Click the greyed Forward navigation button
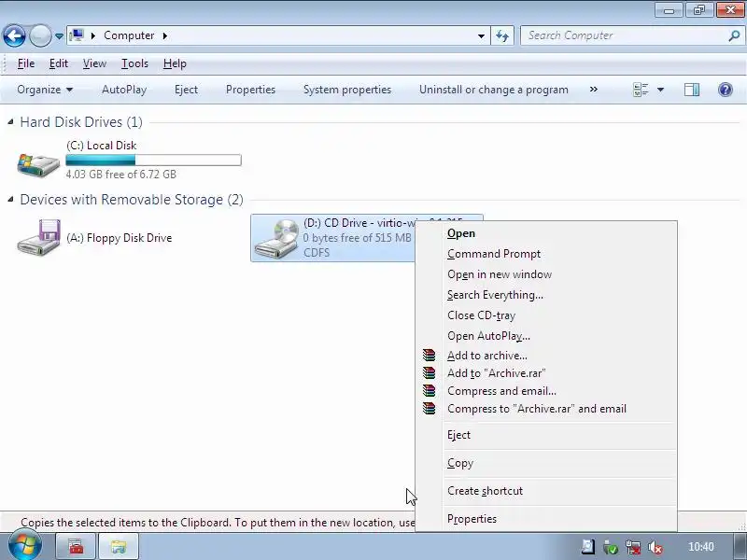The height and width of the screenshot is (560, 747). 40,35
